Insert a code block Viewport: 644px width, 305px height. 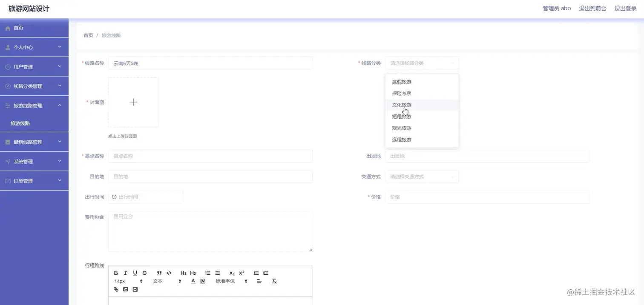coord(169,273)
